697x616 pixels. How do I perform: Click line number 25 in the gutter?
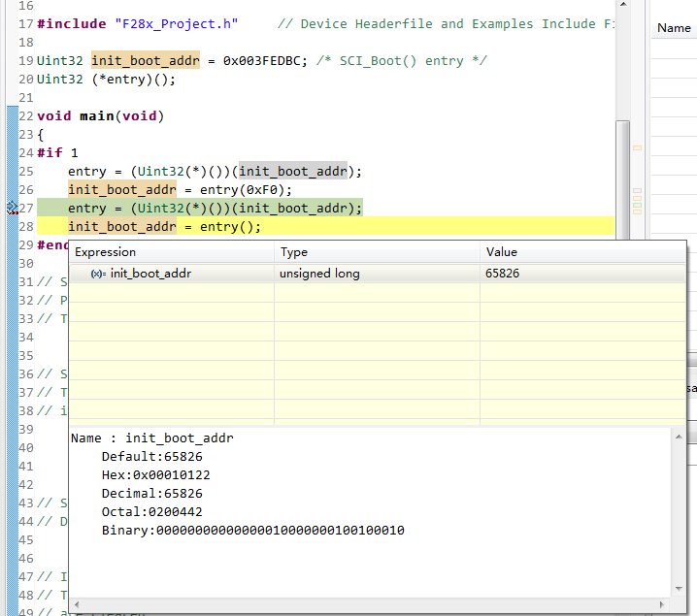point(26,172)
